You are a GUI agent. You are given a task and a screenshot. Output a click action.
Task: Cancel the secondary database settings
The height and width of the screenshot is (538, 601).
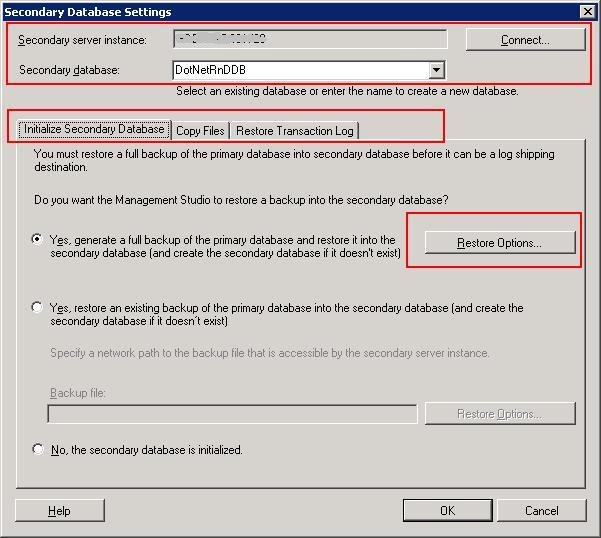pyautogui.click(x=541, y=511)
